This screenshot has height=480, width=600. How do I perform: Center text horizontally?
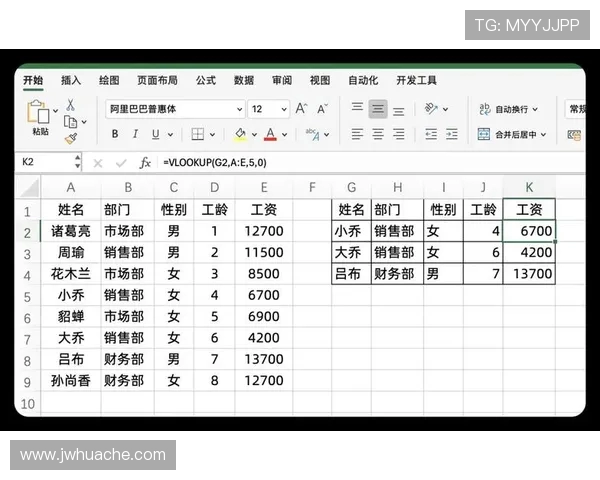coord(378,134)
